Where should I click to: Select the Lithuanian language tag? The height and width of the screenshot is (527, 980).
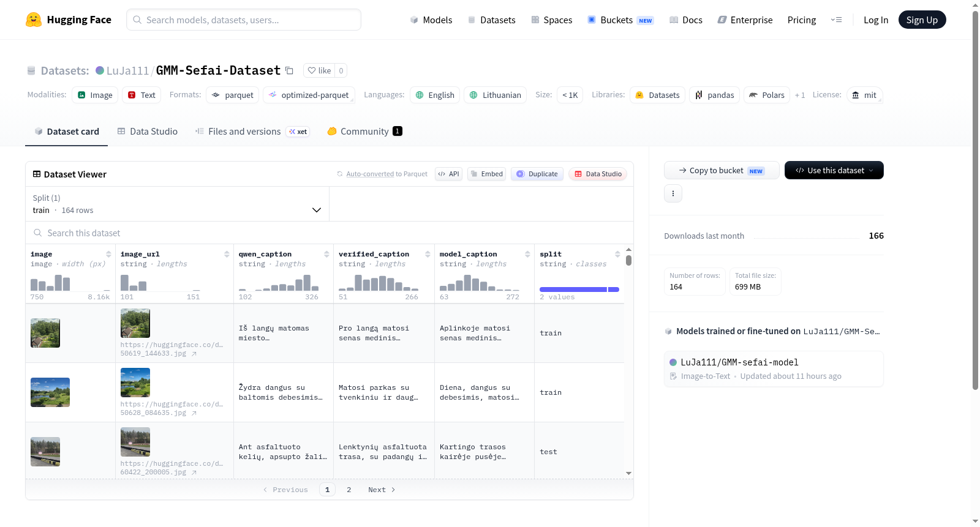495,95
